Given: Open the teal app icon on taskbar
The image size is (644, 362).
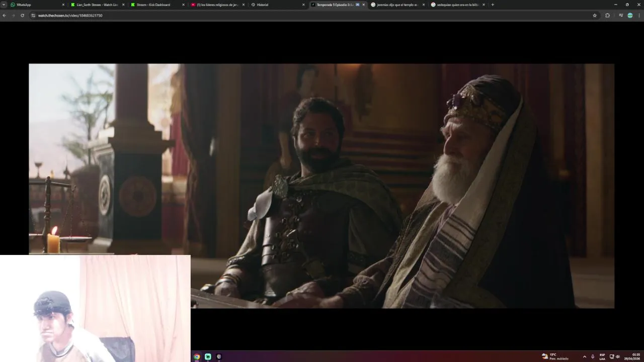Looking at the screenshot, I should tap(208, 356).
